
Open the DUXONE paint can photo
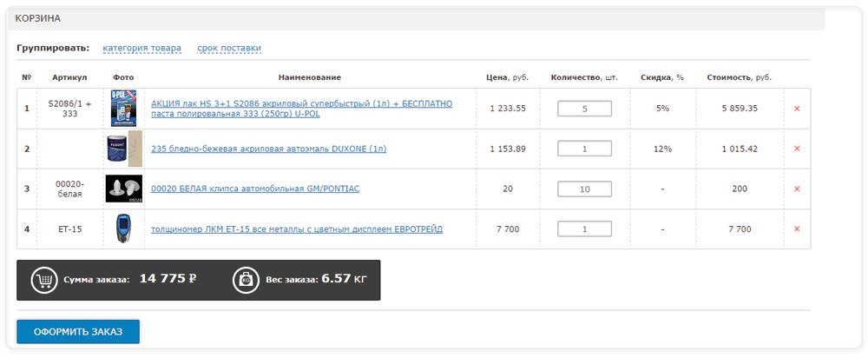point(123,149)
